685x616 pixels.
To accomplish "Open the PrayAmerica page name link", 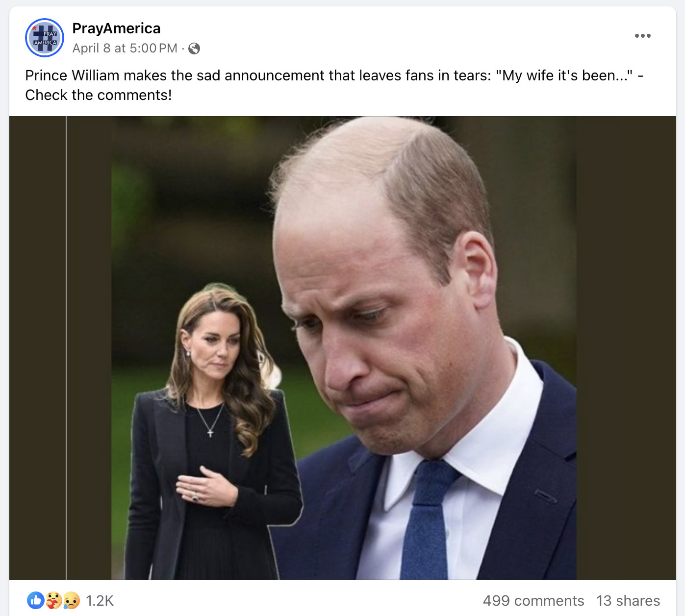I will [116, 28].
